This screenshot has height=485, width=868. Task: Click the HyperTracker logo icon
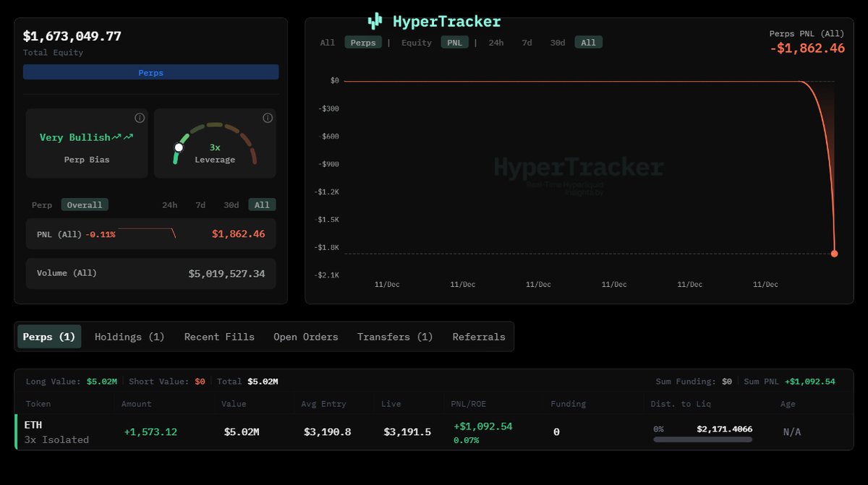[x=375, y=21]
